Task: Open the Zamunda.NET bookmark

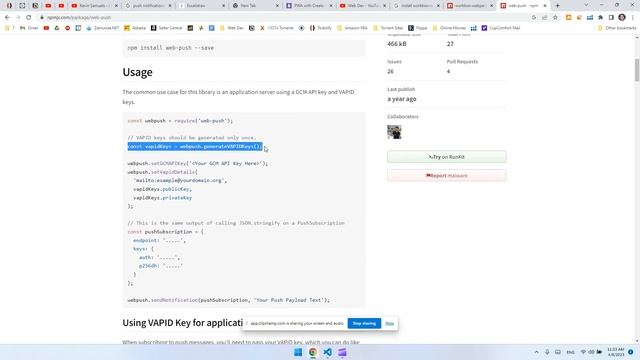Action: click(x=102, y=28)
